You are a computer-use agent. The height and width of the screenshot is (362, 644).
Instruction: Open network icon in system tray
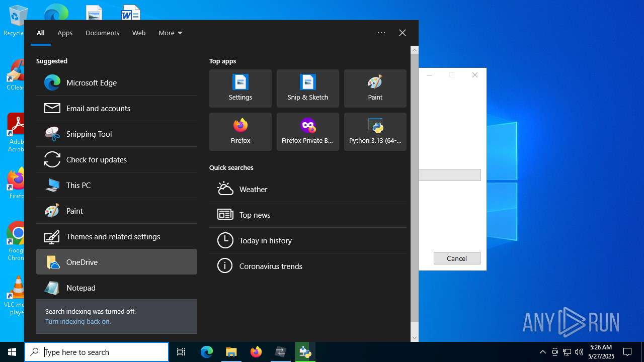pyautogui.click(x=567, y=352)
